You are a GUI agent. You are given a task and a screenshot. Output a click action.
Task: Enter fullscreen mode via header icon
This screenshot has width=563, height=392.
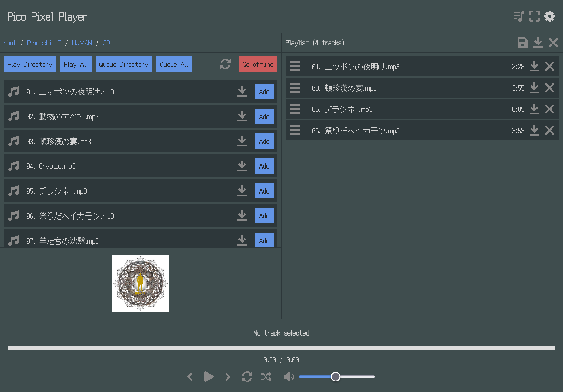[534, 16]
